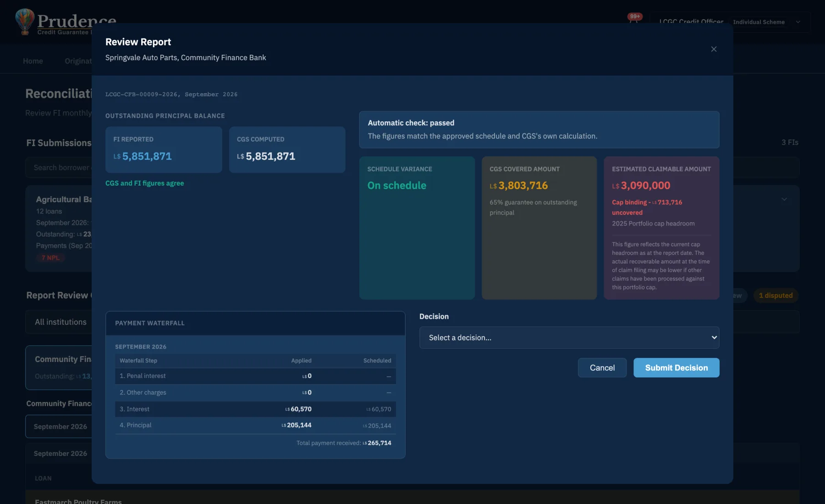825x504 pixels.
Task: Click the Cancel button
Action: (x=602, y=368)
